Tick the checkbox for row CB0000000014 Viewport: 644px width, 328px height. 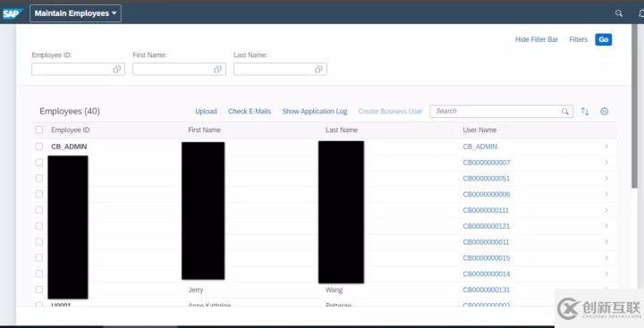pos(39,273)
